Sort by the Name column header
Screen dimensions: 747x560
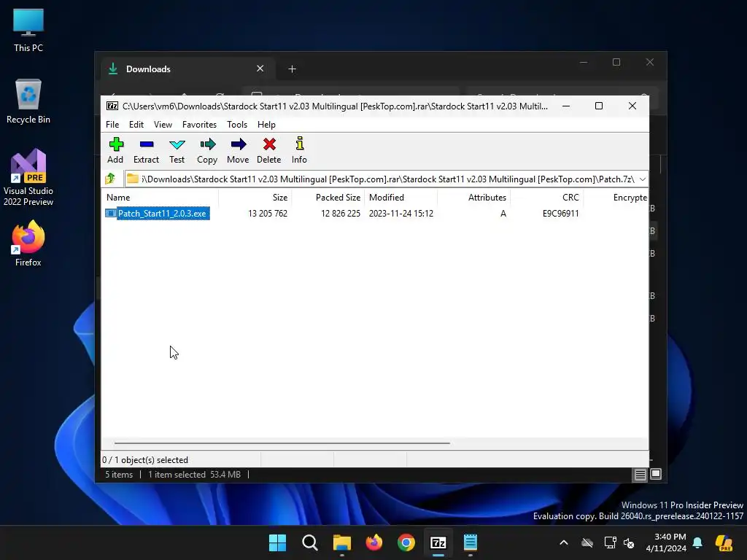coord(160,197)
